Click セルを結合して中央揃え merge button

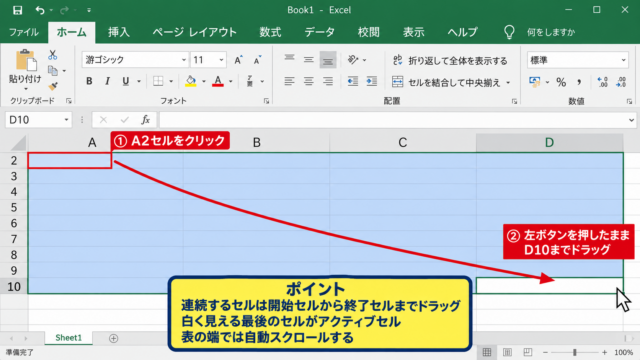coord(446,82)
